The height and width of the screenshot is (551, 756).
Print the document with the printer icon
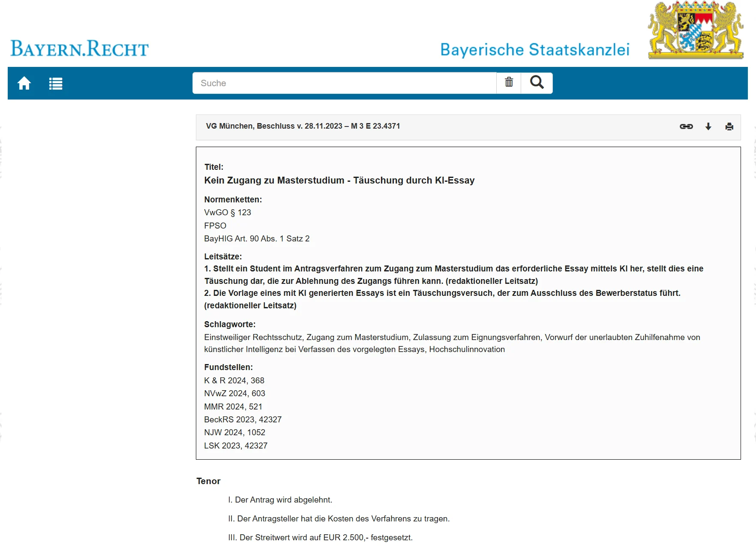[729, 126]
